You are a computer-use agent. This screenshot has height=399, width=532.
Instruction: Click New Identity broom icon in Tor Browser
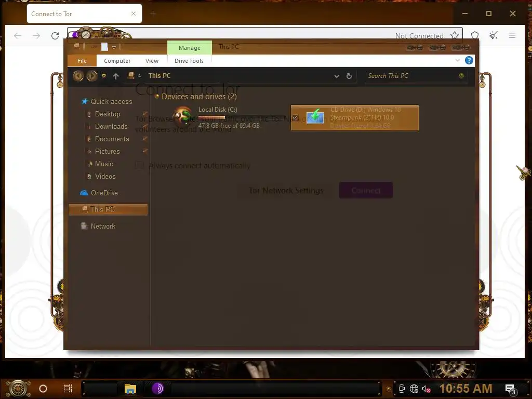pyautogui.click(x=494, y=35)
